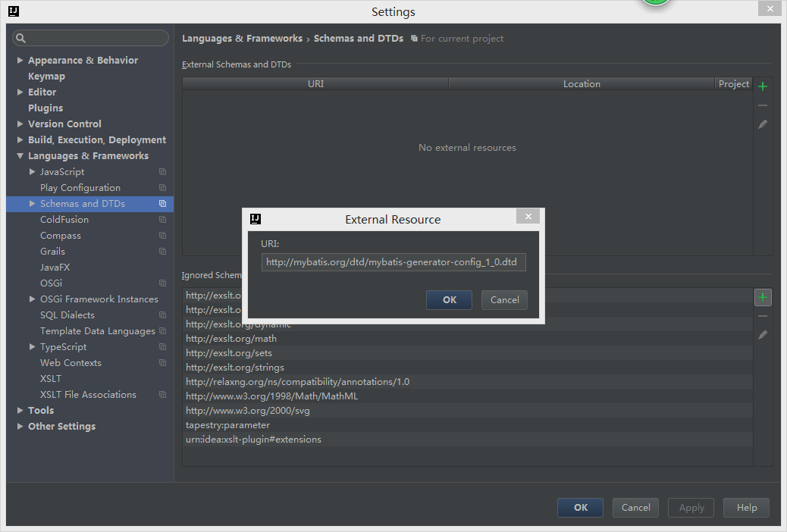Click the 'For current project' breadcrumb icon
Screen dimensions: 787x532
pos(414,38)
